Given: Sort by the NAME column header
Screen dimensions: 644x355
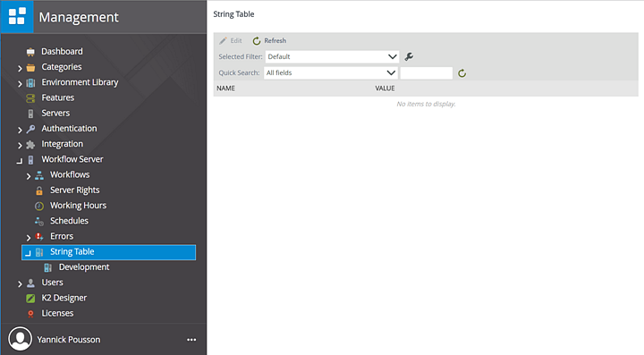Looking at the screenshot, I should point(226,89).
